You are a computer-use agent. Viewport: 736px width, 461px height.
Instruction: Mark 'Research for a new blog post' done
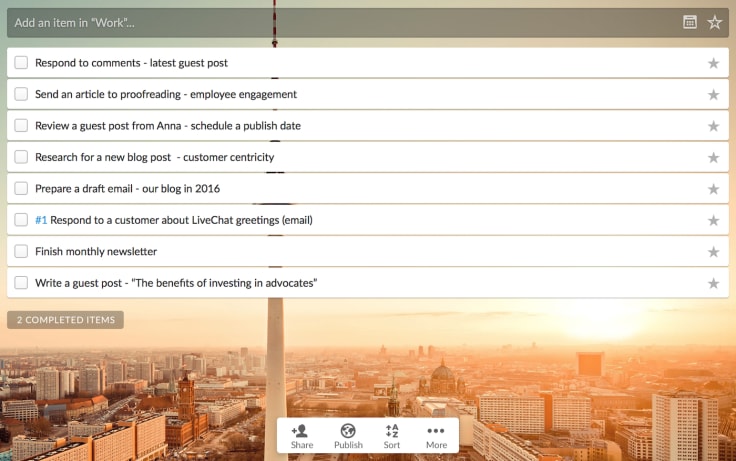21,157
